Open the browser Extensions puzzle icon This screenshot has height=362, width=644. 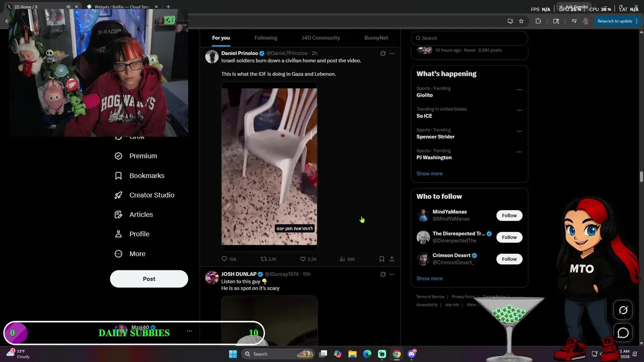pos(538,21)
